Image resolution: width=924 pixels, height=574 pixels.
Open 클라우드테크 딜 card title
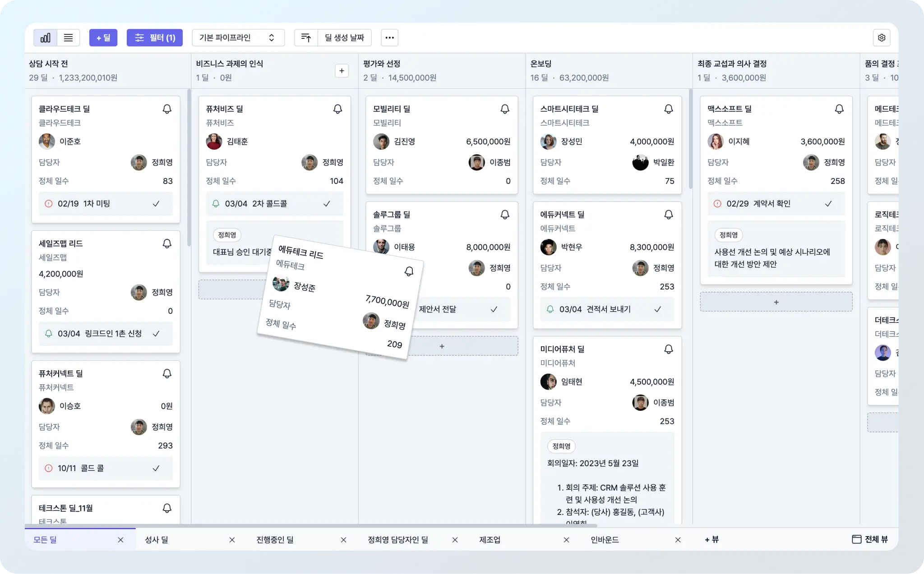coord(64,109)
